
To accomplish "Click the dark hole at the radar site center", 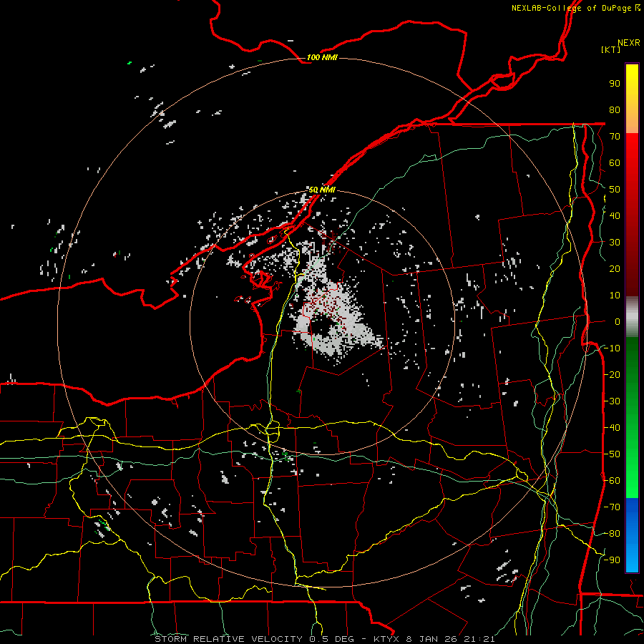I will [x=321, y=327].
